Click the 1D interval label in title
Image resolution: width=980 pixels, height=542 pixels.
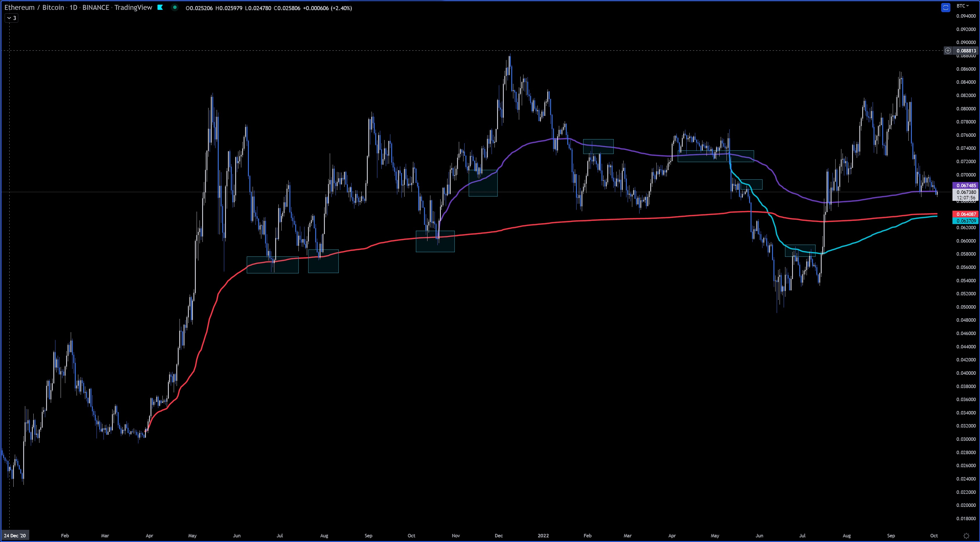[73, 8]
